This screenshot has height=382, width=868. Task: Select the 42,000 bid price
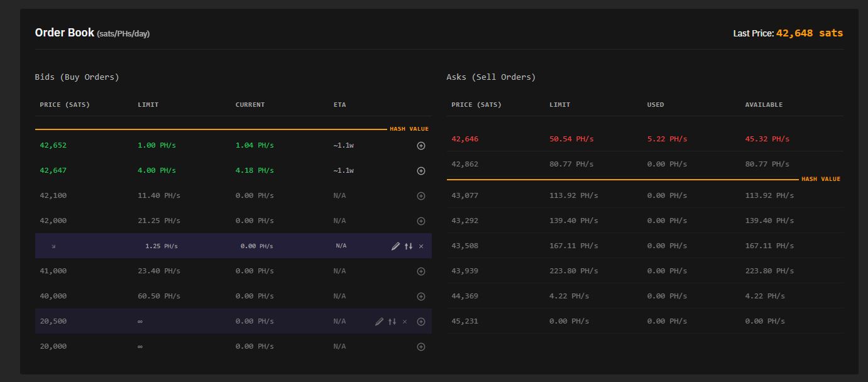coord(53,221)
